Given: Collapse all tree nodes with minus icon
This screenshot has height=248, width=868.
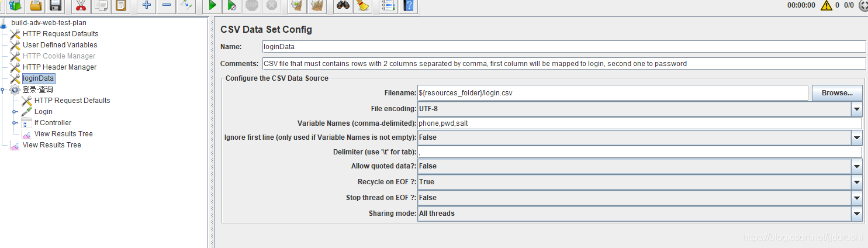Looking at the screenshot, I should tap(167, 6).
